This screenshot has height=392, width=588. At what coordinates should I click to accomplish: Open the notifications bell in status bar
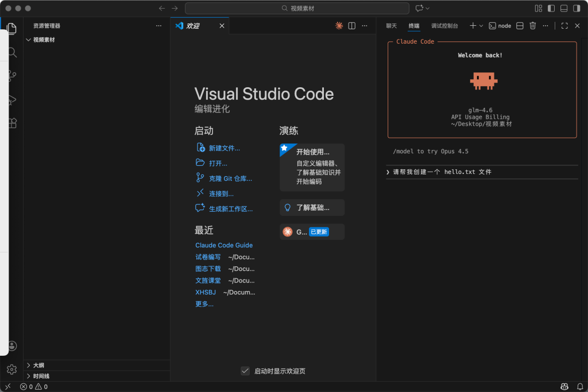579,387
